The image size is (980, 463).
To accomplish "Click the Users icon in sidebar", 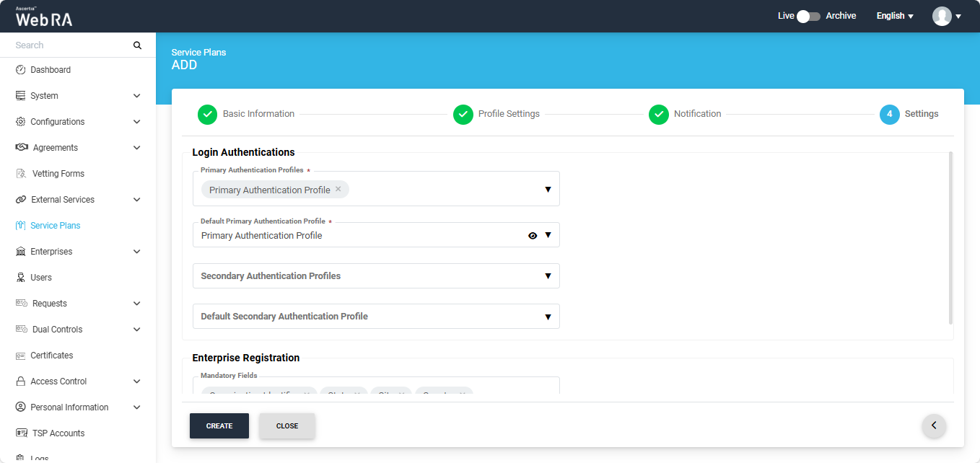I will click(21, 278).
